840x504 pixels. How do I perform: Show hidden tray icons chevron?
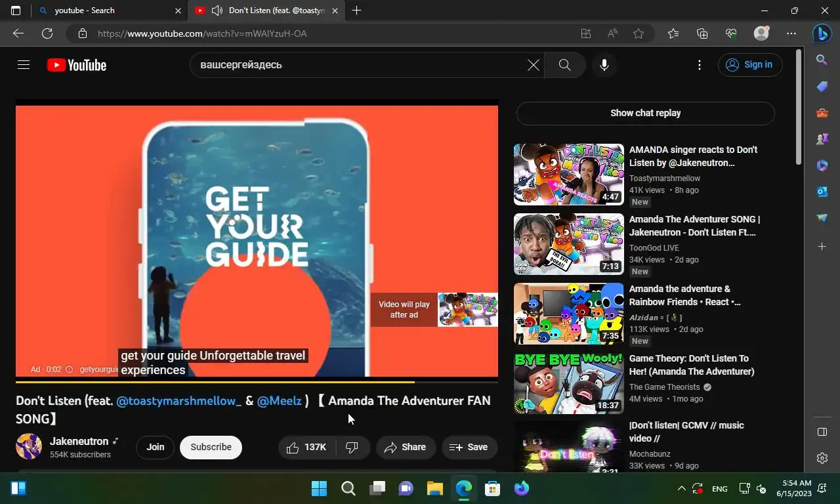click(681, 489)
